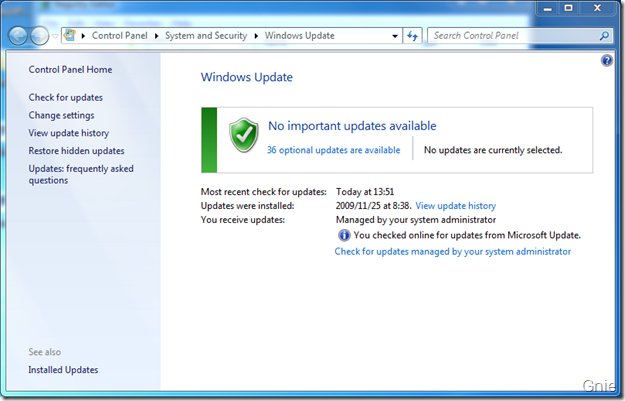Select Windows Update breadcrumb item
This screenshot has height=401, width=625.
pyautogui.click(x=299, y=35)
